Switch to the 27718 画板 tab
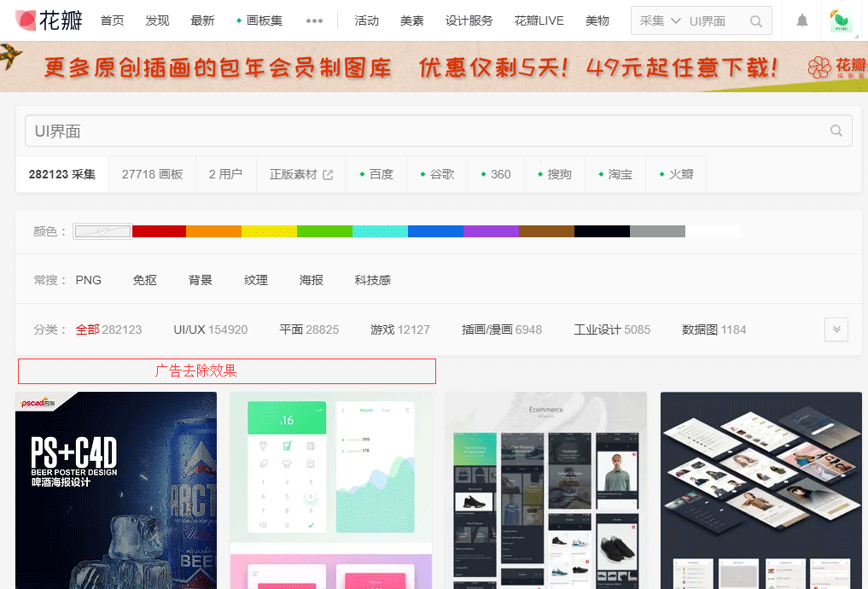This screenshot has width=868, height=589. tap(152, 174)
